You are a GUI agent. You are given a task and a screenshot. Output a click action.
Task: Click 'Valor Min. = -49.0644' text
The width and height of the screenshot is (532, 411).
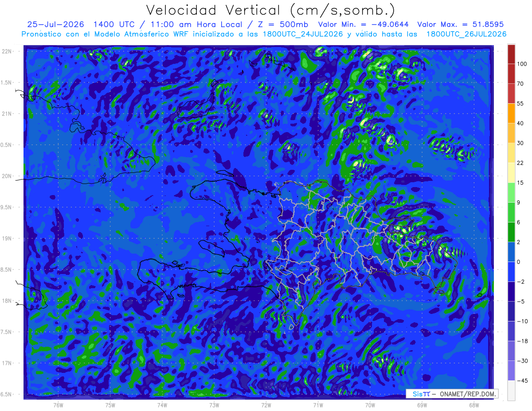[364, 24]
